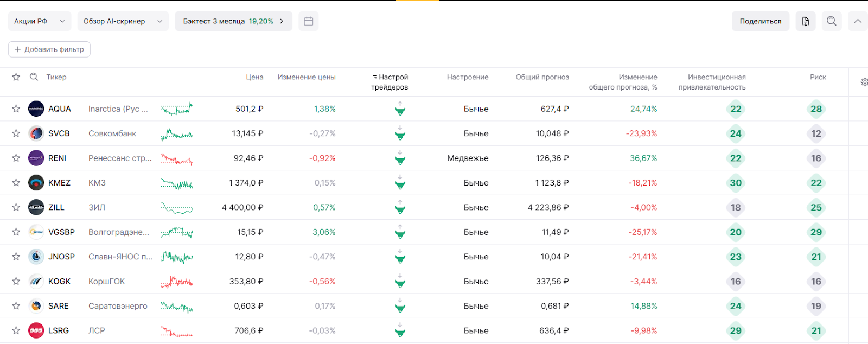Click risk score 12 in SVCB row
This screenshot has width=868, height=344.
pyautogui.click(x=816, y=133)
